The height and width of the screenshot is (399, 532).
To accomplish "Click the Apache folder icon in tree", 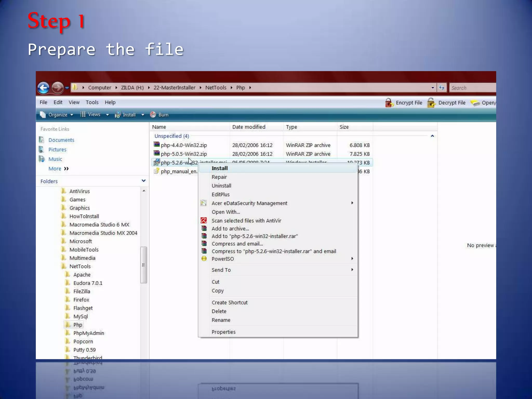I will 68,274.
